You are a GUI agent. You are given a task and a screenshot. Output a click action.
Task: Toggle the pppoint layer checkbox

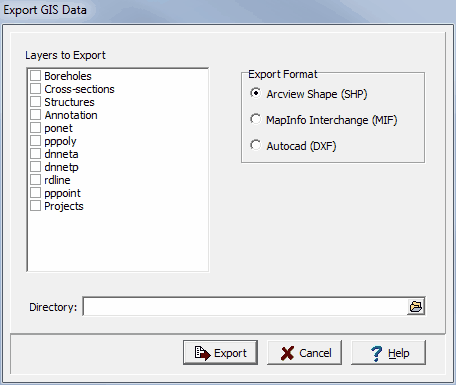click(x=35, y=193)
